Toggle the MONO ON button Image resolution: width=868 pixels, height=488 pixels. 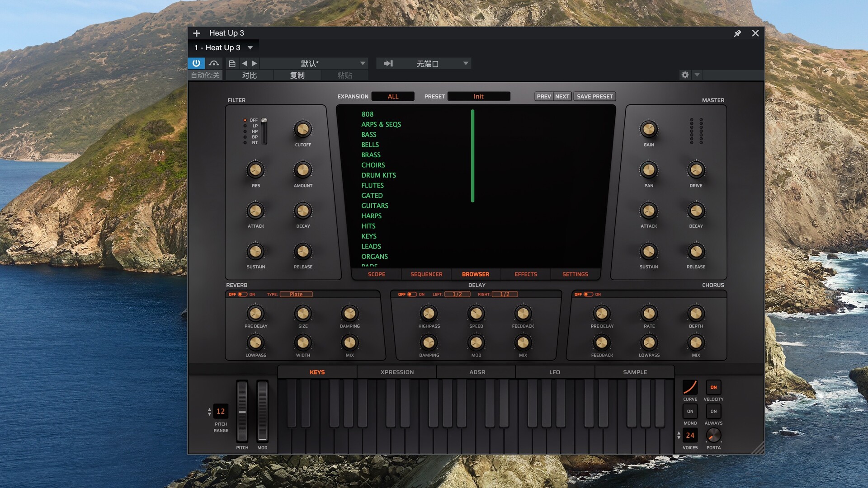[x=690, y=411]
